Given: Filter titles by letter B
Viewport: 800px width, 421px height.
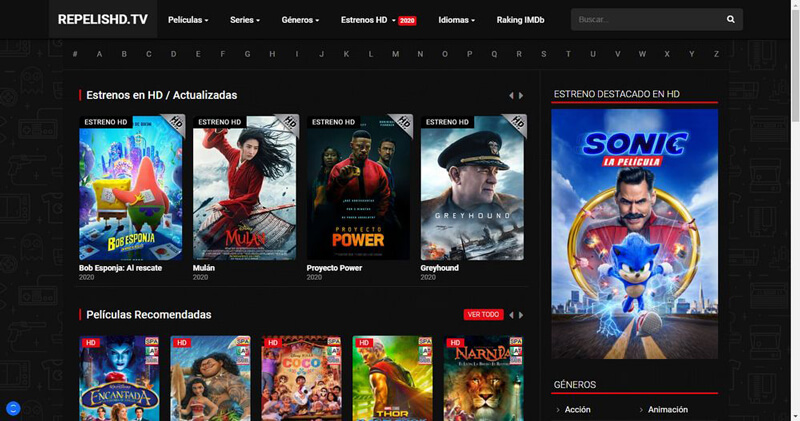Looking at the screenshot, I should [x=124, y=54].
